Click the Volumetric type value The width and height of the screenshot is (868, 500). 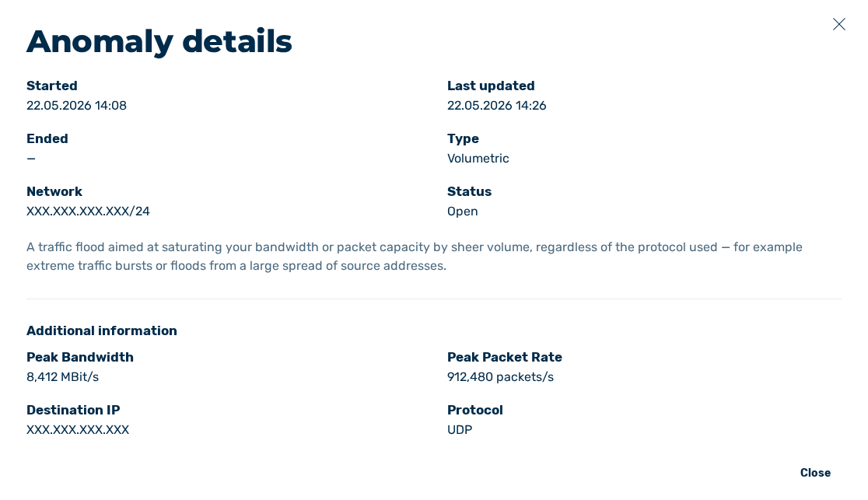tap(478, 159)
